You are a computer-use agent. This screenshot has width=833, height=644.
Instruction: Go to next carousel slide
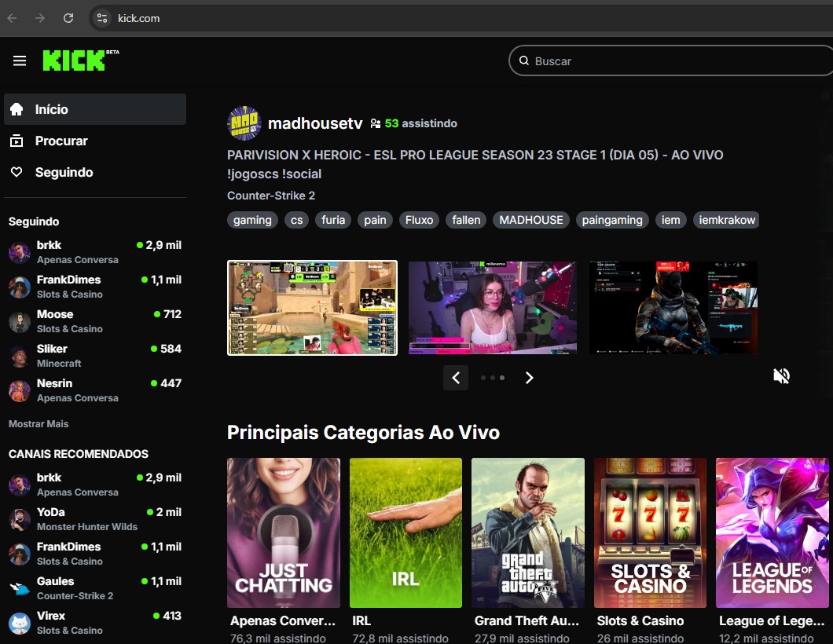coord(529,378)
